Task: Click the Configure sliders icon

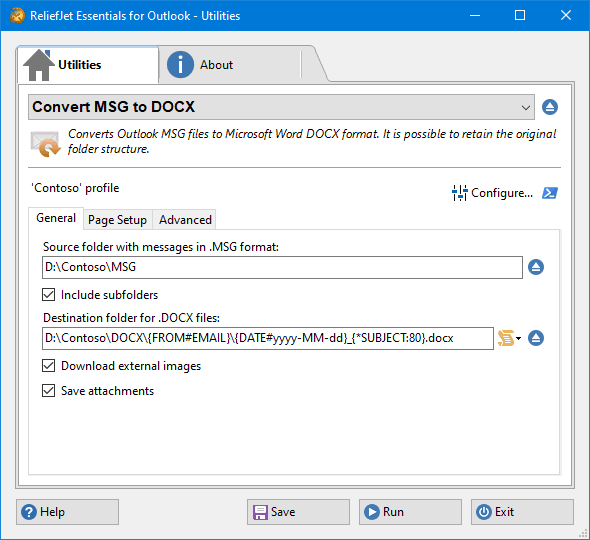Action: [x=459, y=193]
